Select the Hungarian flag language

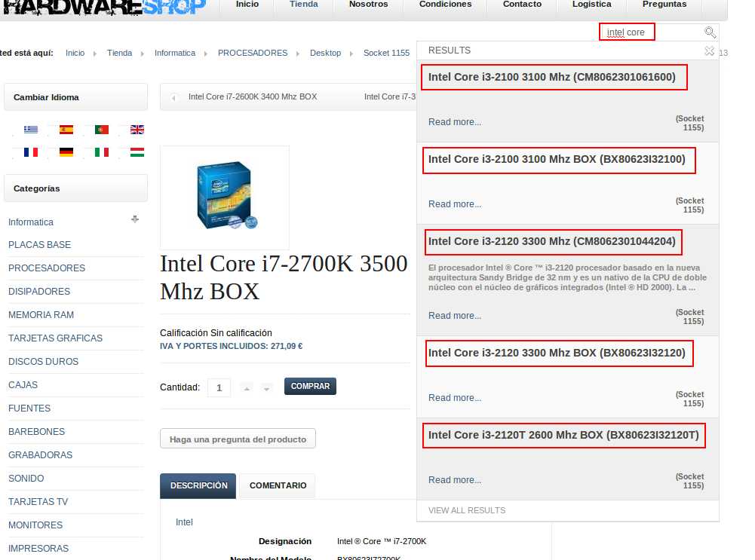(137, 152)
